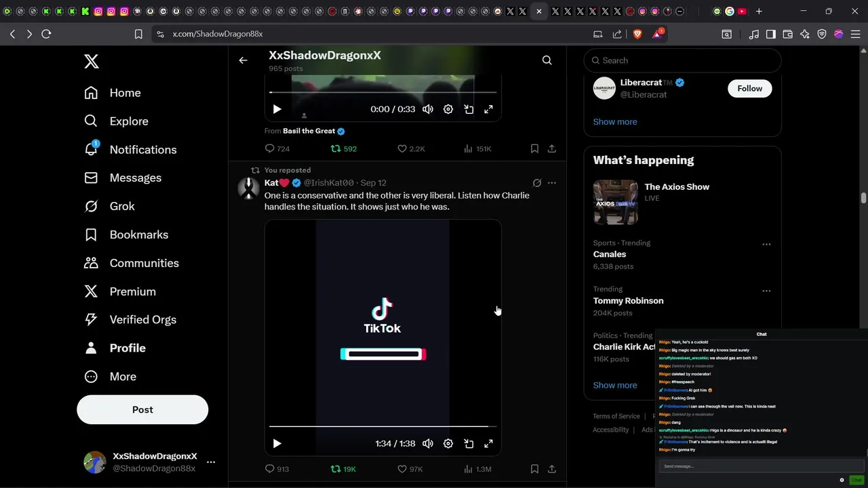868x488 pixels.
Task: Click the Verified Orgs lightning icon
Action: [x=91, y=319]
